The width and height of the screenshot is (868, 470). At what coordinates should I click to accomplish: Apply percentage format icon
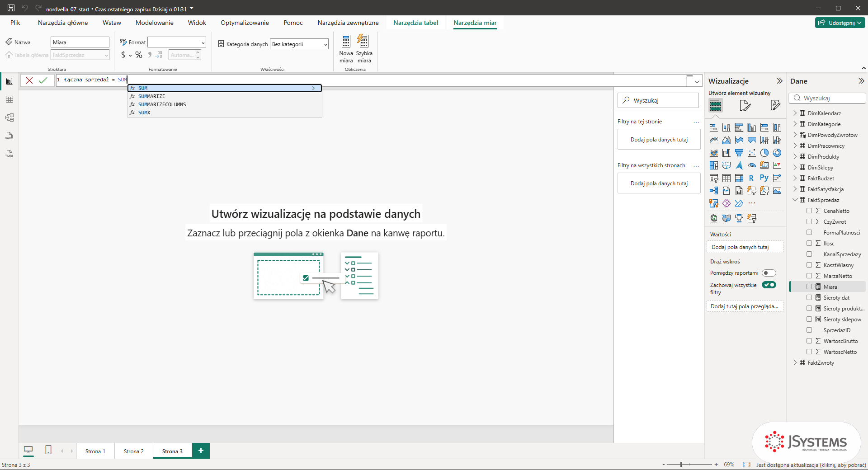click(x=139, y=55)
